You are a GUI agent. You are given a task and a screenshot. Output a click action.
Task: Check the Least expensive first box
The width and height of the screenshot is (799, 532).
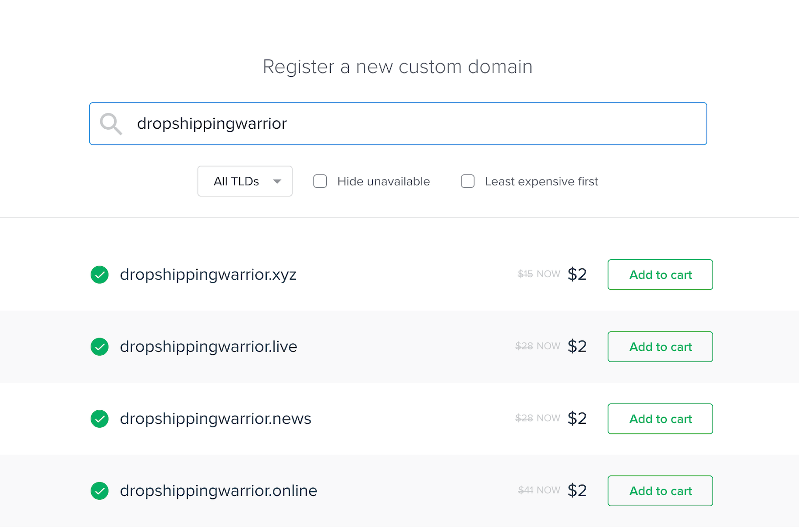click(468, 181)
